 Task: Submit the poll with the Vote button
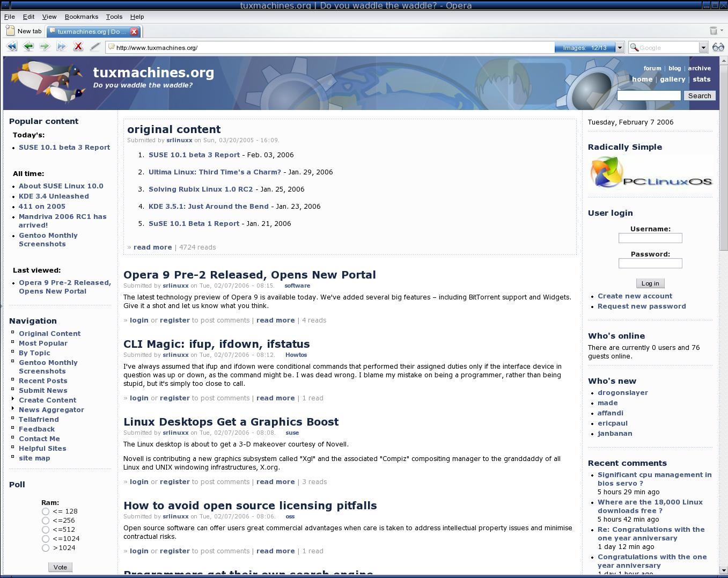(60, 567)
